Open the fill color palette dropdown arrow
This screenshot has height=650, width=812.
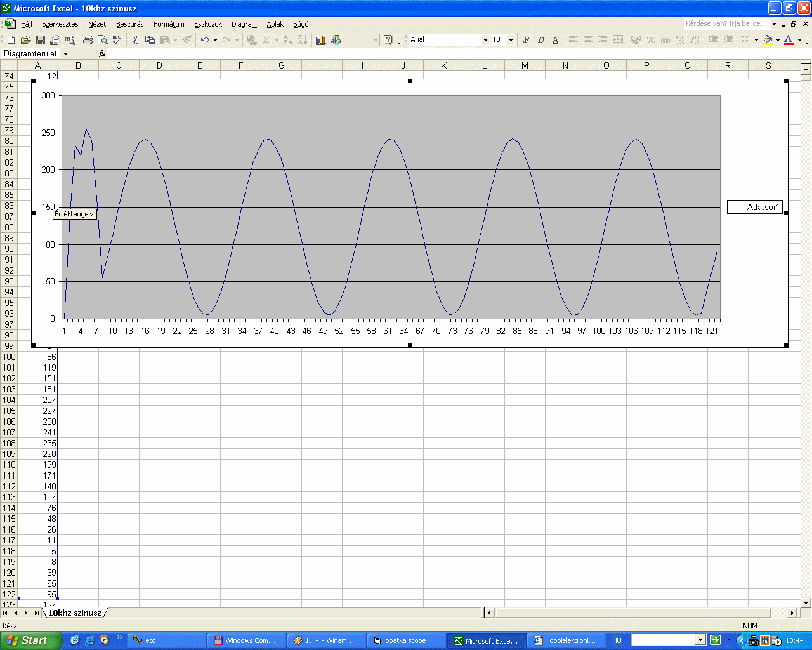778,40
